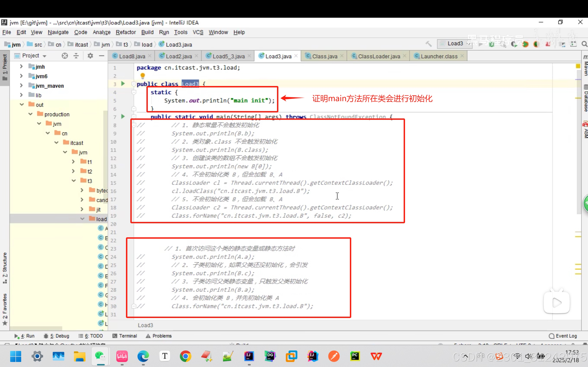Click the Chrome icon in taskbar

186,356
